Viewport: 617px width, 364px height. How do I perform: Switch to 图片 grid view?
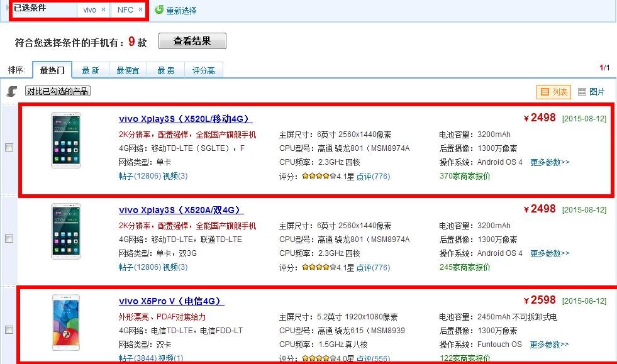click(591, 92)
